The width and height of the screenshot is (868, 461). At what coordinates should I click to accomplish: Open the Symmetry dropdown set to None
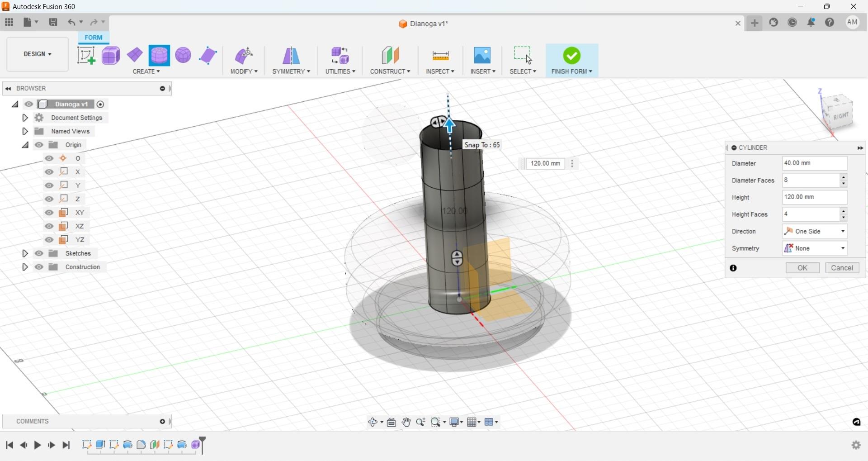(x=843, y=248)
